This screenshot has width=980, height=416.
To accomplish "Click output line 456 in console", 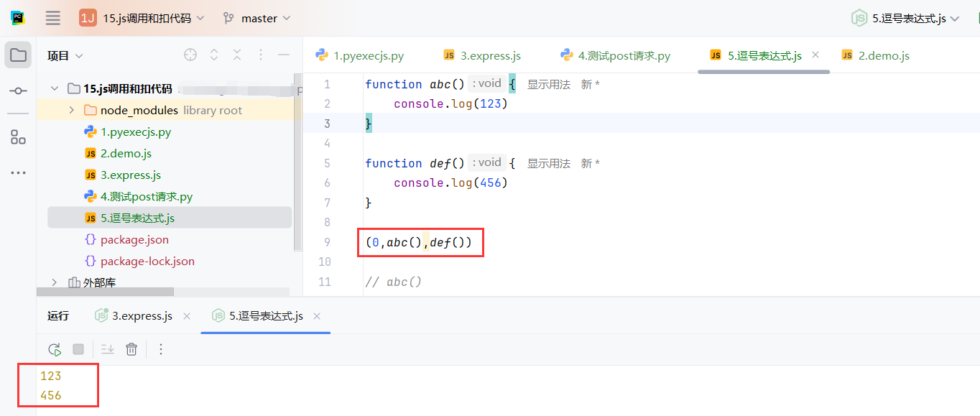I will point(51,395).
